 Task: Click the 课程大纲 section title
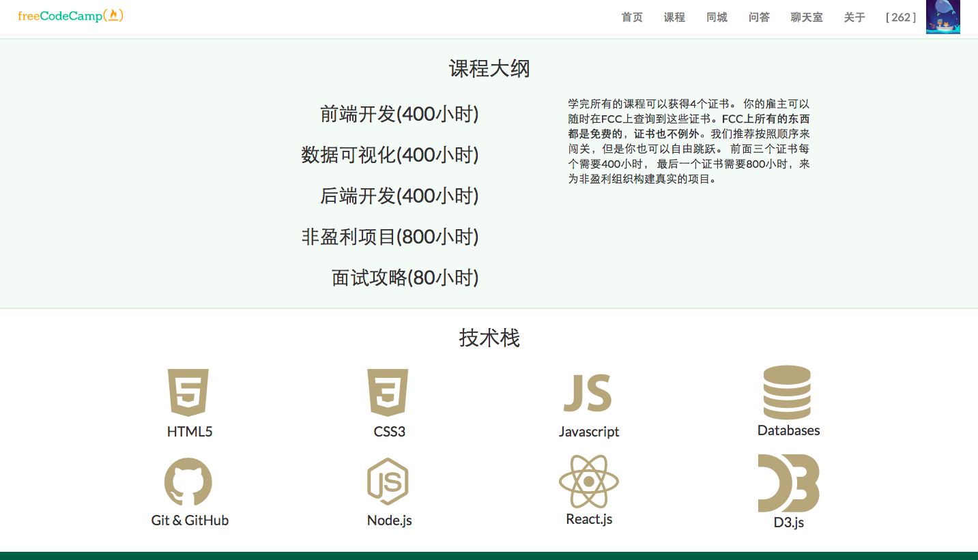click(489, 68)
